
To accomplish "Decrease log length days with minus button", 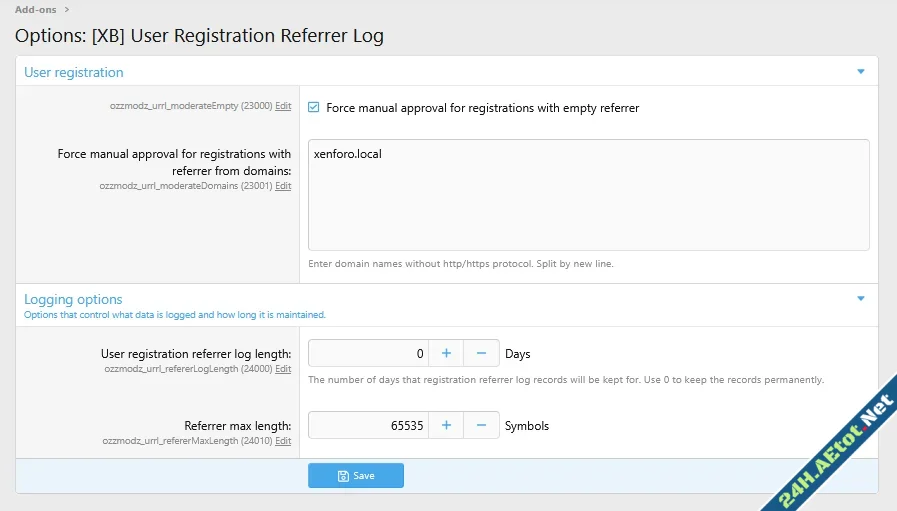I will click(481, 353).
